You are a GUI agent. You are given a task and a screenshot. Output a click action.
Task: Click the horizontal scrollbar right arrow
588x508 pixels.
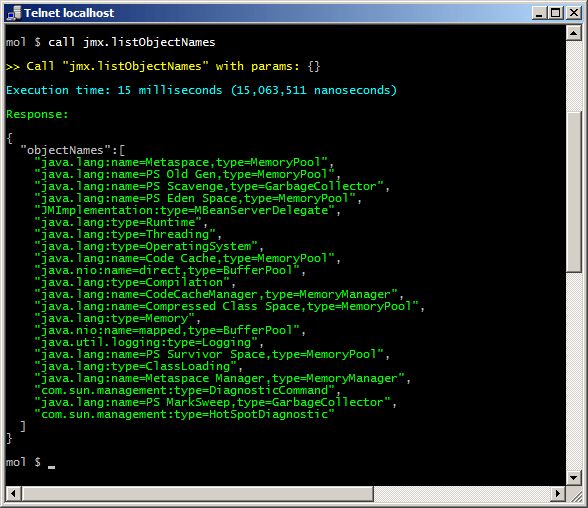pyautogui.click(x=558, y=493)
